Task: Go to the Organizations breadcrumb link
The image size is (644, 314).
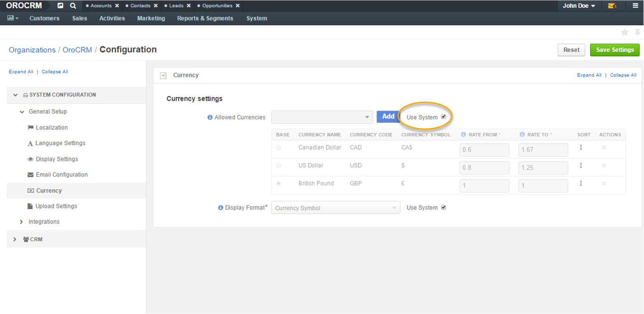Action: coord(32,50)
